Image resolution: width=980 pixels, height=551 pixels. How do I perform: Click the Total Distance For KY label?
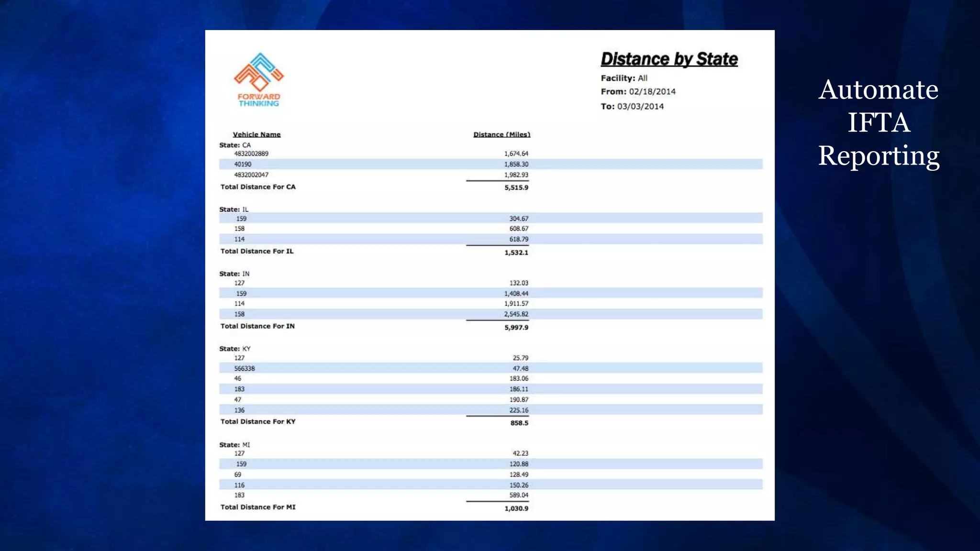258,421
